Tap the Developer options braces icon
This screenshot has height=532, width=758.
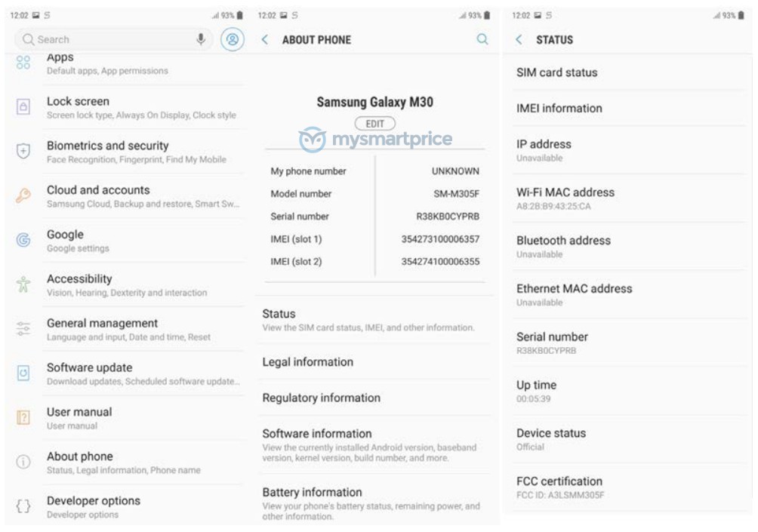[23, 506]
